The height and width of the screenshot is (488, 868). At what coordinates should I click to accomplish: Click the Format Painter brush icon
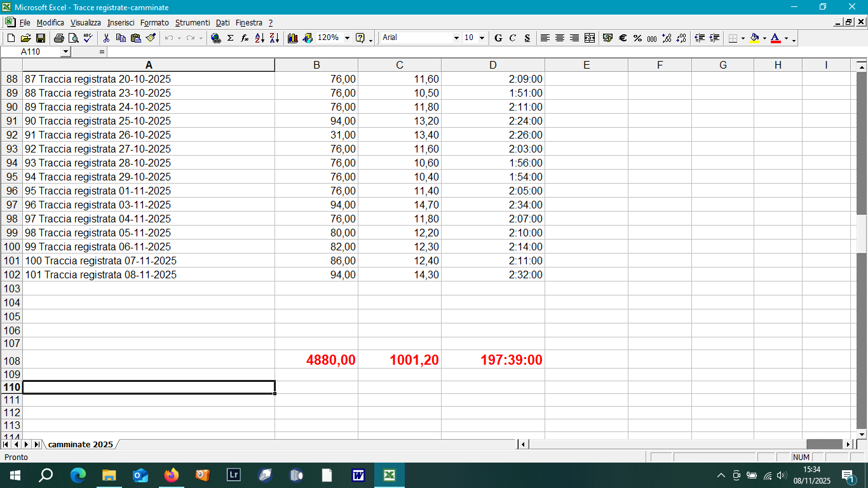tap(151, 38)
